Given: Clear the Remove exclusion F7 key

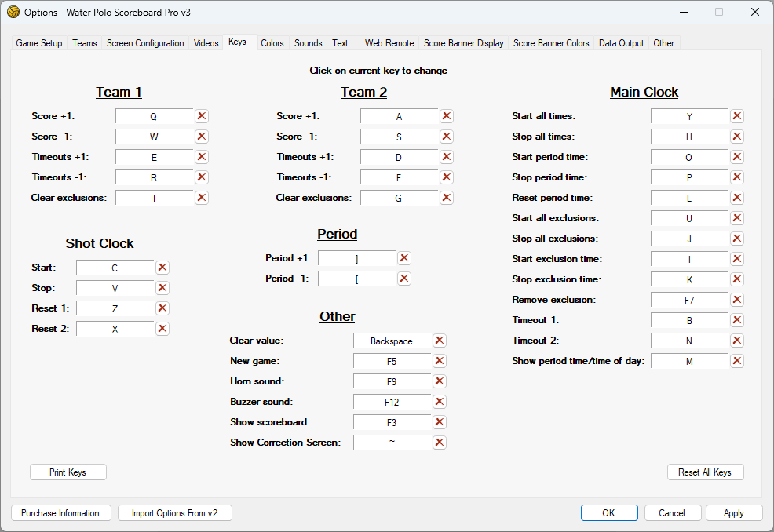Looking at the screenshot, I should (737, 300).
